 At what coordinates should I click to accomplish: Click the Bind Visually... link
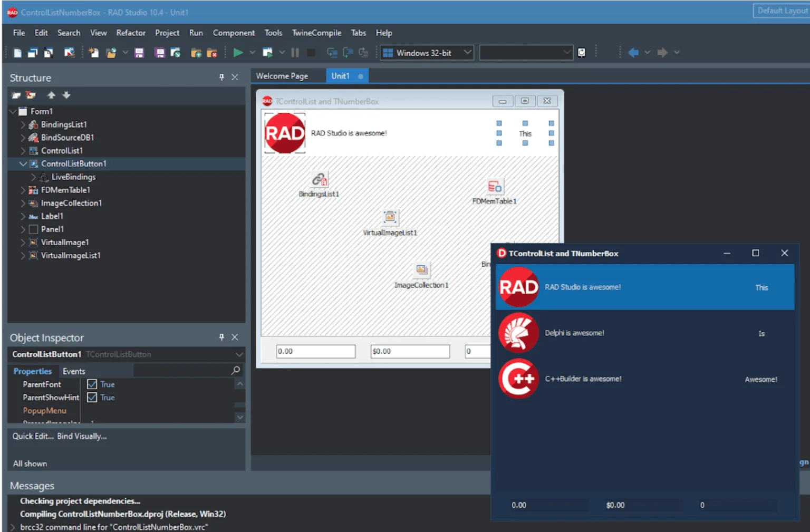pyautogui.click(x=82, y=436)
